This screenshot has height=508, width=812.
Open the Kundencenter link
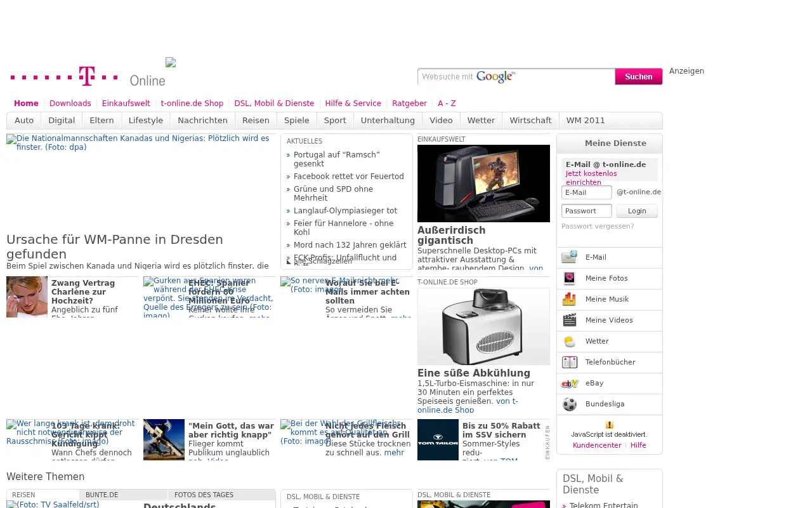(x=597, y=445)
